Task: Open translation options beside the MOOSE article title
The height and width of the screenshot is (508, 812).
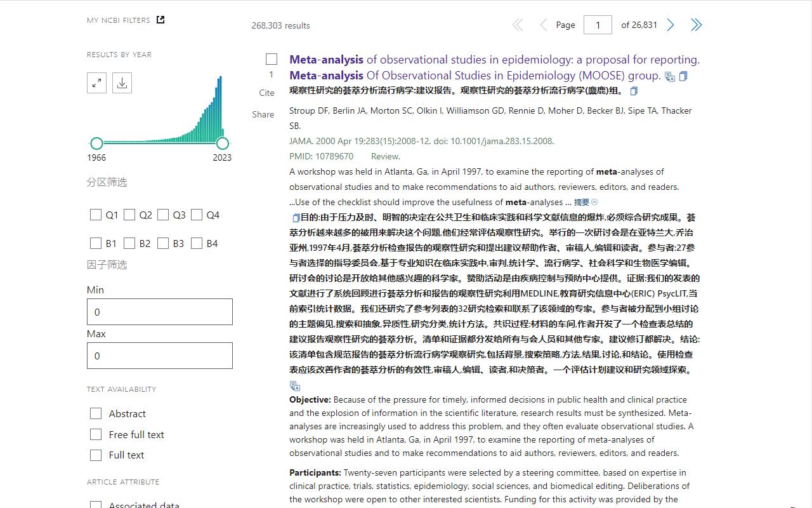Action: (669, 76)
